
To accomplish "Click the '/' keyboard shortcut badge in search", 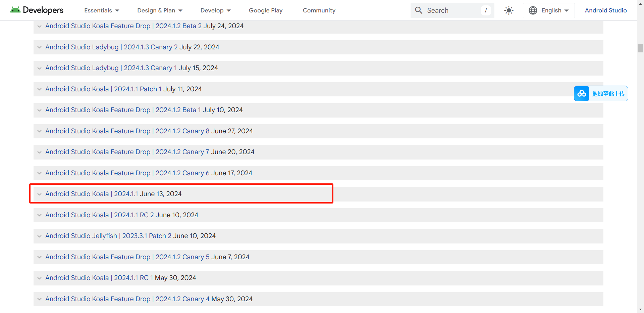I will [x=486, y=10].
